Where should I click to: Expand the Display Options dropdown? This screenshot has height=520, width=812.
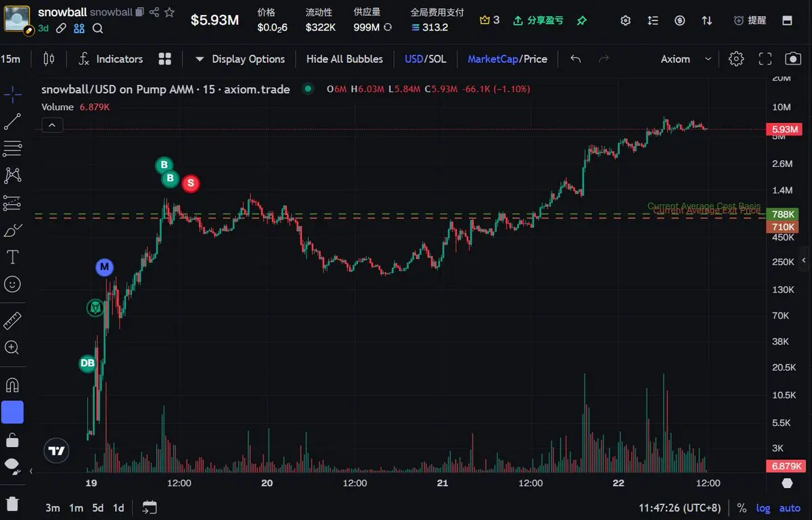tap(240, 59)
